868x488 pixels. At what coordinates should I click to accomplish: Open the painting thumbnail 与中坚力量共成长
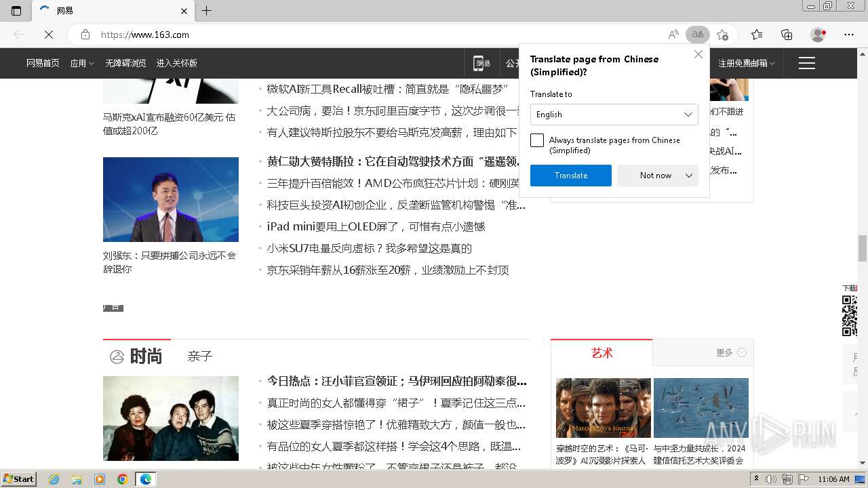[x=701, y=408]
